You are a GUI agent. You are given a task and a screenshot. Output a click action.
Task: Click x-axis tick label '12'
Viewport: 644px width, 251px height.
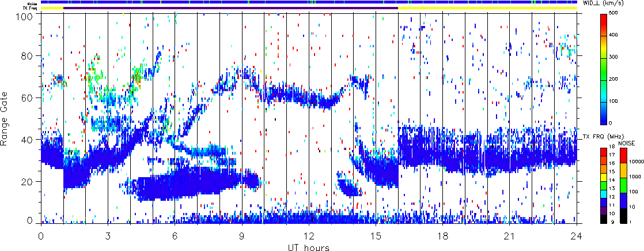(309, 236)
